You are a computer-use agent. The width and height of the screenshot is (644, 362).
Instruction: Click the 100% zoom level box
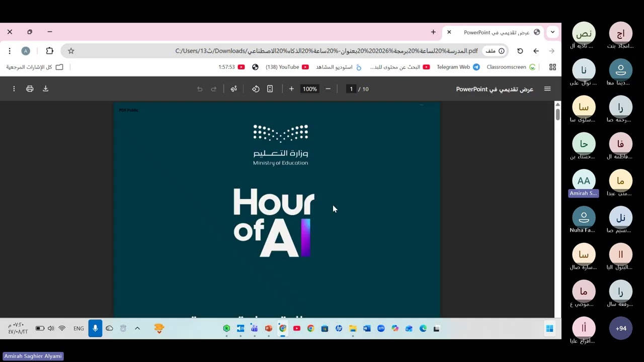(310, 89)
